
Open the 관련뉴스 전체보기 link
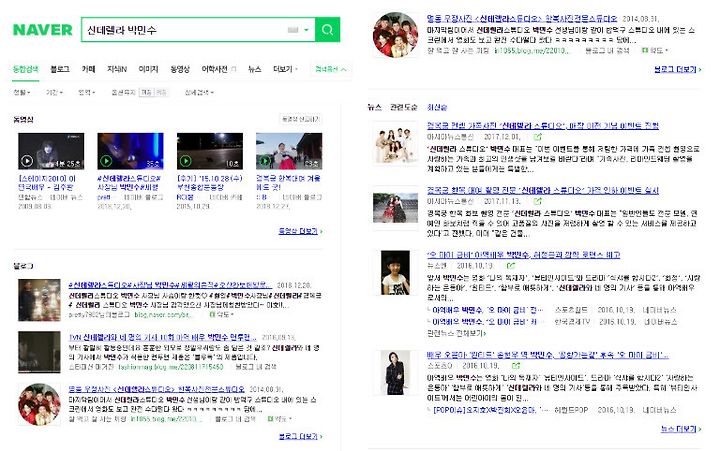tap(456, 333)
